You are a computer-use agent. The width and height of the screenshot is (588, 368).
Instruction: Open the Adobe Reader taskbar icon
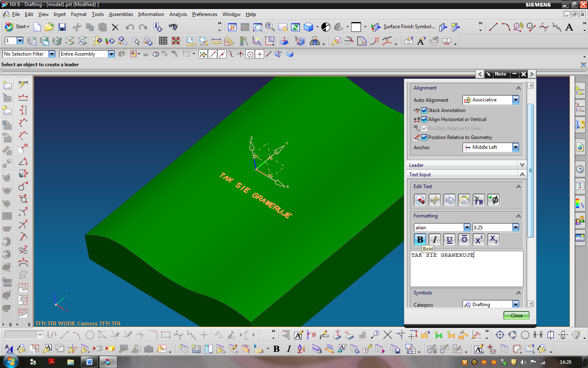pyautogui.click(x=52, y=362)
